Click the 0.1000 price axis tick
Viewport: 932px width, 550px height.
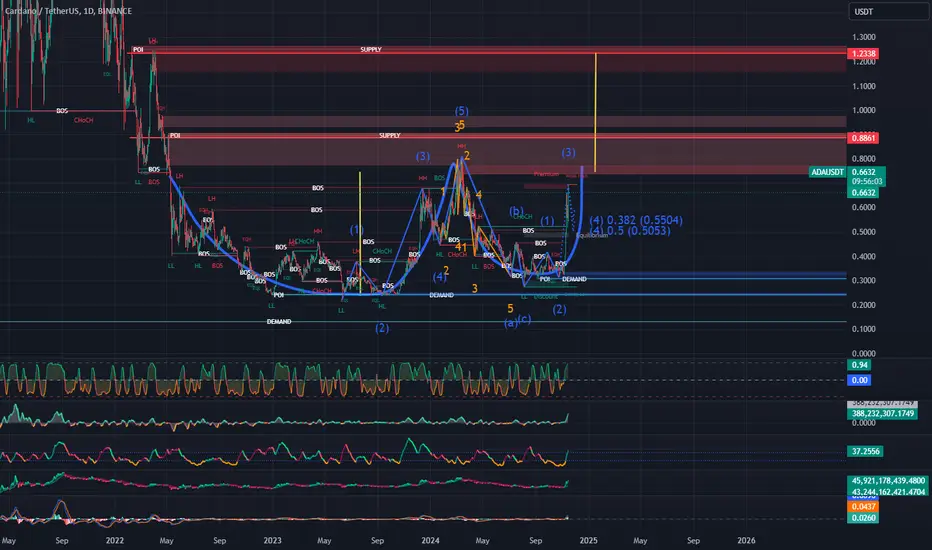pyautogui.click(x=864, y=329)
